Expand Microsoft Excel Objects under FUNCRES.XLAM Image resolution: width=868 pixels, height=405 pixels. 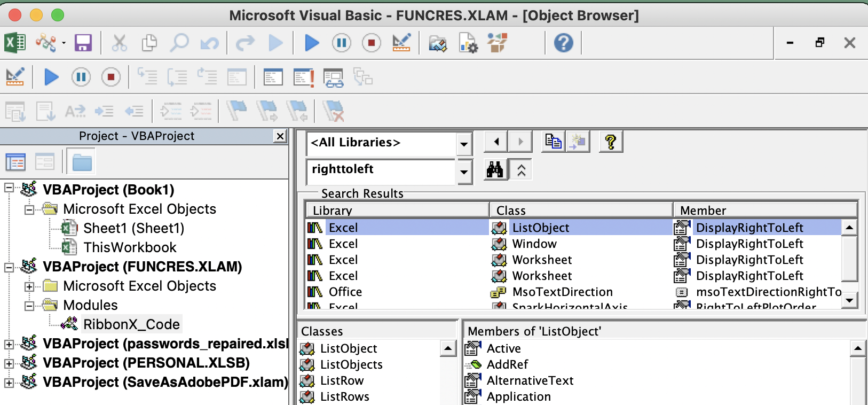click(x=29, y=286)
